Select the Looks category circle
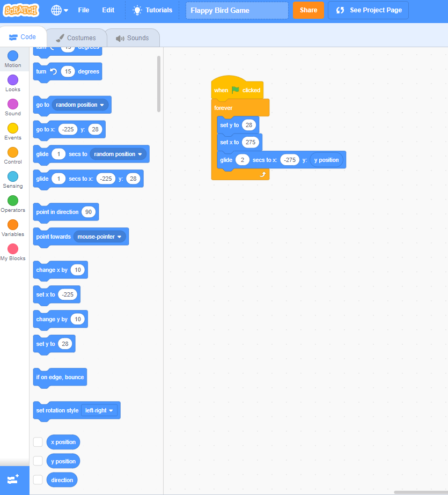This screenshot has height=495, width=448. (x=13, y=80)
